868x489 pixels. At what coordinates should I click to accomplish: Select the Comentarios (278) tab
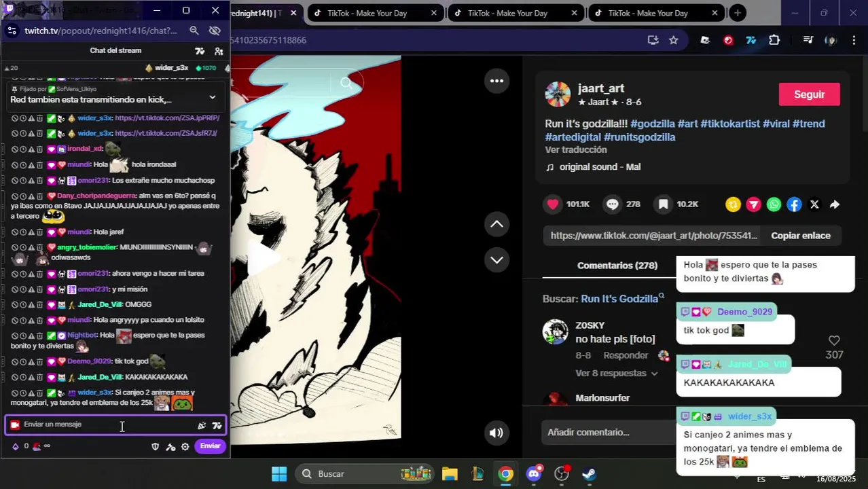[x=617, y=266]
